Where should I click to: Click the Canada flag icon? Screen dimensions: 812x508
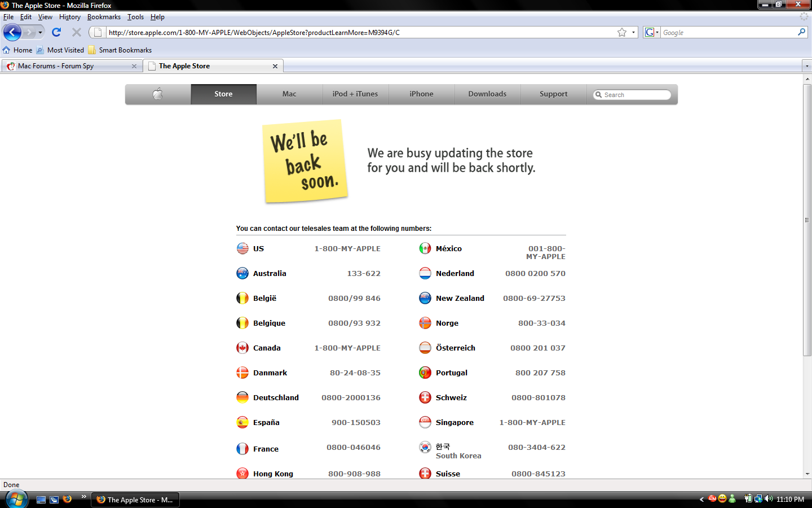coord(242,348)
